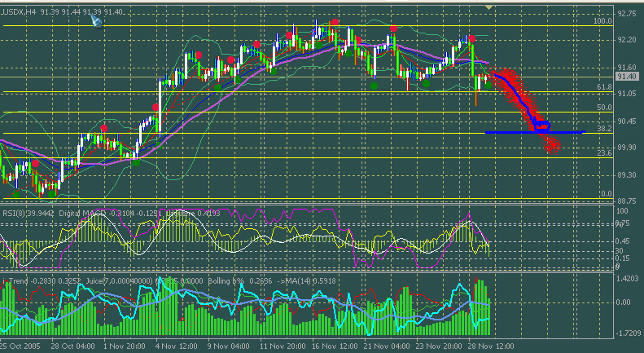Click the 89.90 price scale label
Screen dimensions: 644x353
[x=626, y=148]
